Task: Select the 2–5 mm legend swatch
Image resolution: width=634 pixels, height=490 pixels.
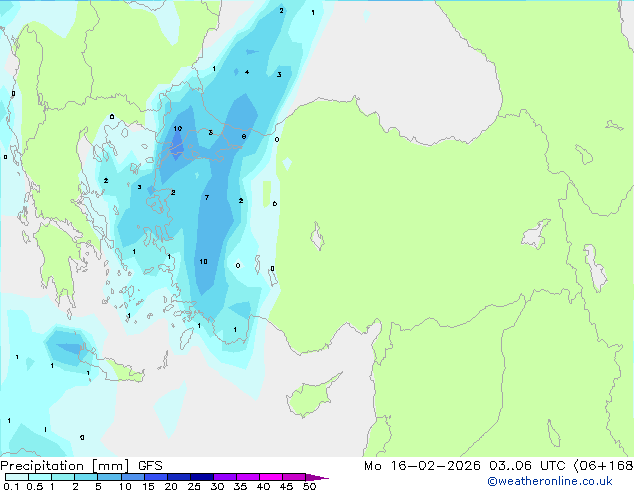Action: (x=86, y=477)
